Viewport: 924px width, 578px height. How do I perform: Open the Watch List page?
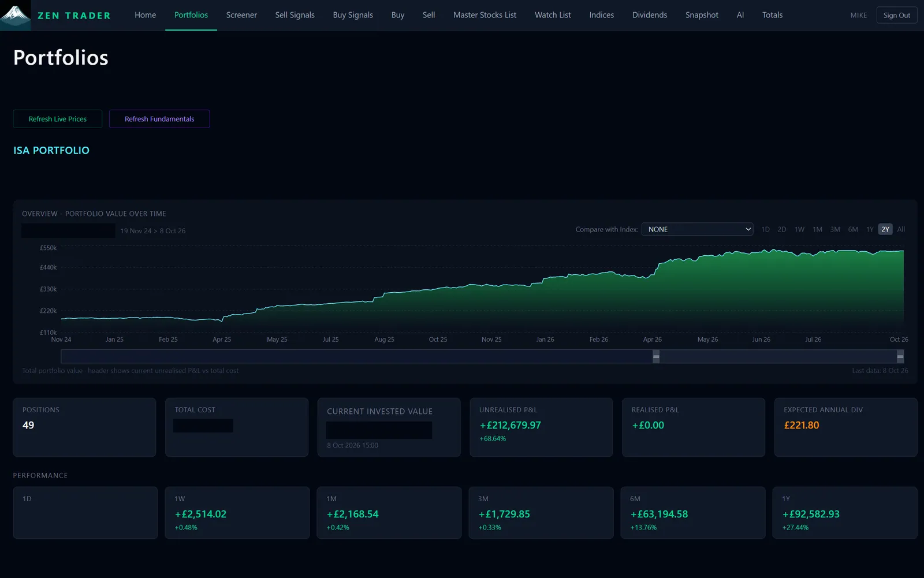click(x=553, y=15)
